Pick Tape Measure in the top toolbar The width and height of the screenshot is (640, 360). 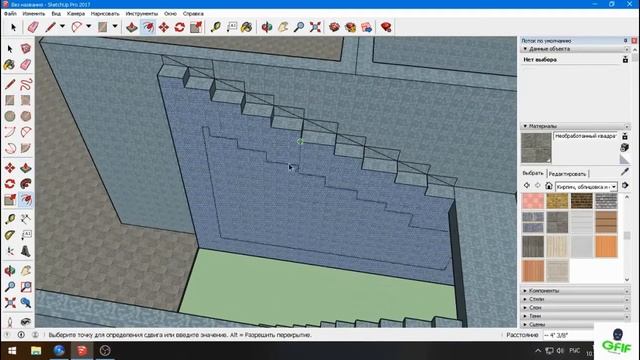click(x=216, y=27)
